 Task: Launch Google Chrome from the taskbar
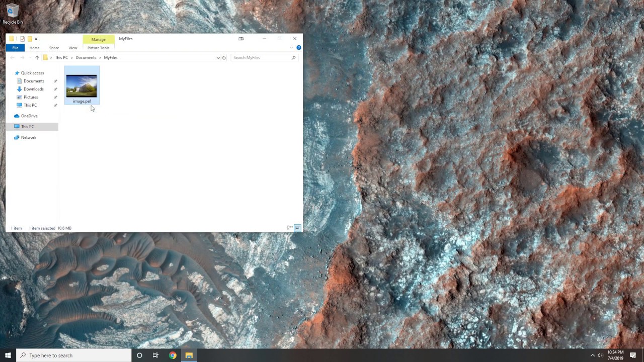point(173,355)
